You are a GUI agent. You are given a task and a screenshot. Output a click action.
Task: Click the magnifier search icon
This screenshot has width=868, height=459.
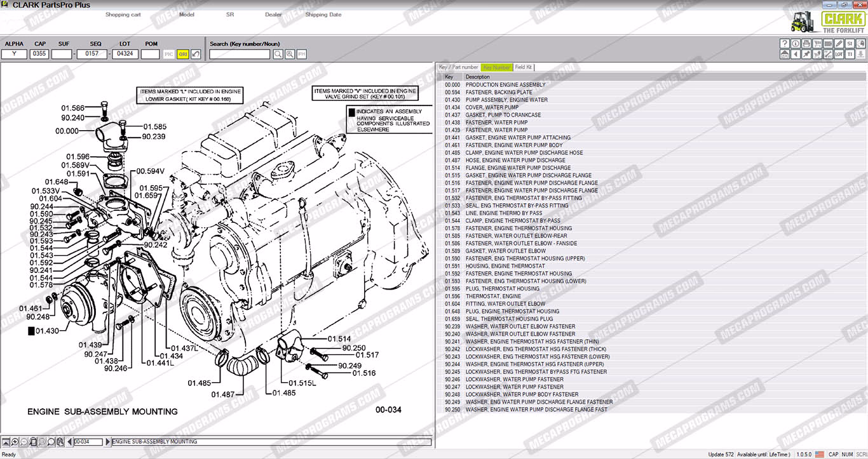278,55
